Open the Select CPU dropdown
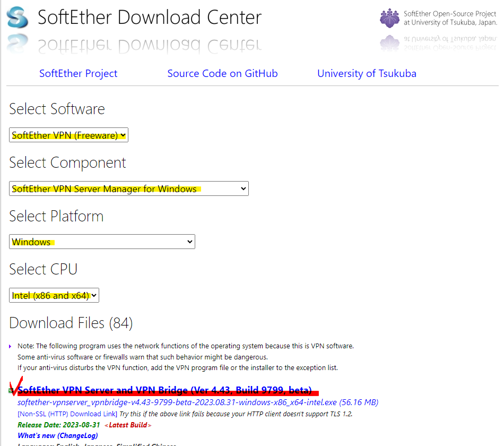Viewport: 504px width, 446px height. point(54,295)
